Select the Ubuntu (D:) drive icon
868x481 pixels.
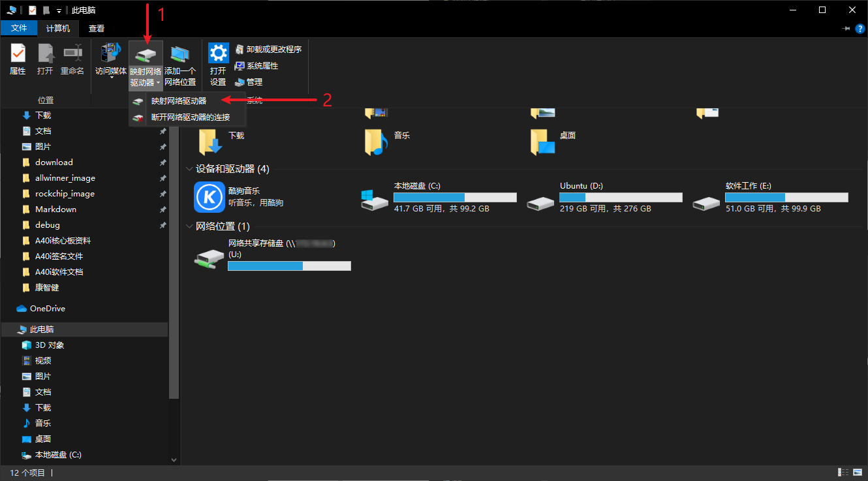coord(540,203)
